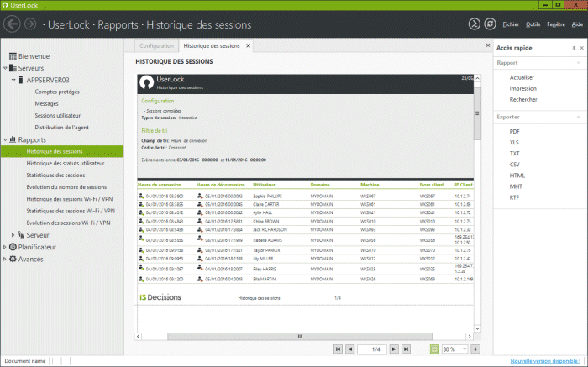Export report as HTML
588x367 pixels.
(517, 176)
